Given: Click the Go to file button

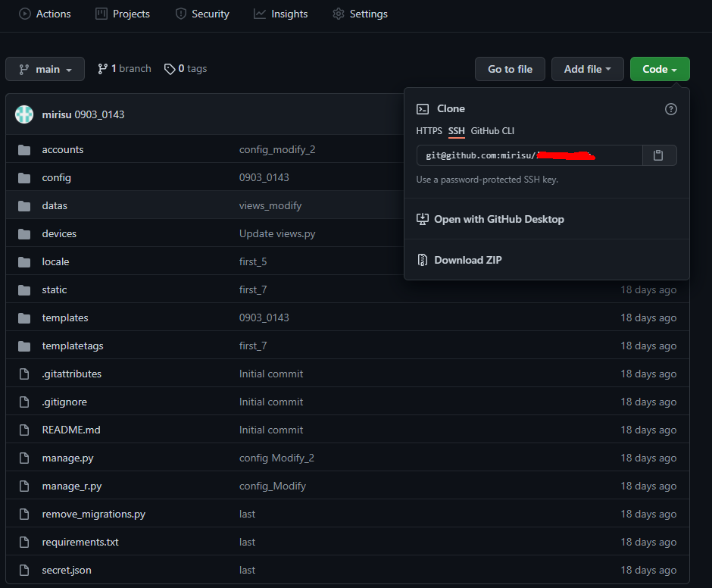Looking at the screenshot, I should pyautogui.click(x=510, y=69).
